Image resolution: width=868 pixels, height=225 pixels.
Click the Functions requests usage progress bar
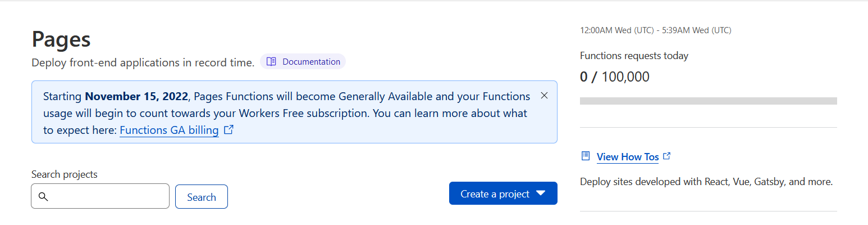[708, 101]
